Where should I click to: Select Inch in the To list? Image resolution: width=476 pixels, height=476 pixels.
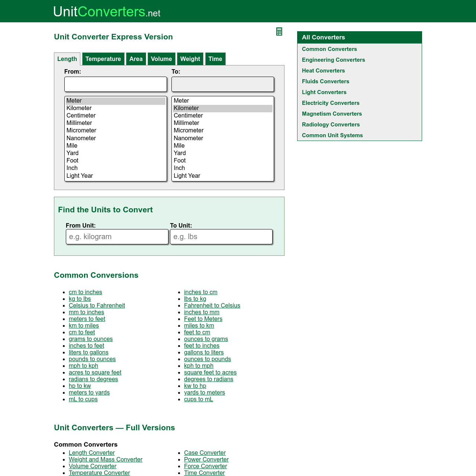[x=223, y=168]
